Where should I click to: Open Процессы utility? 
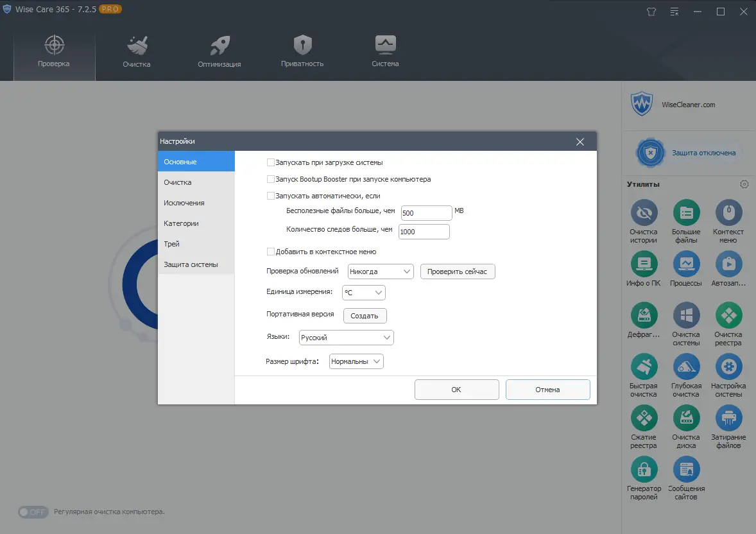click(x=686, y=264)
